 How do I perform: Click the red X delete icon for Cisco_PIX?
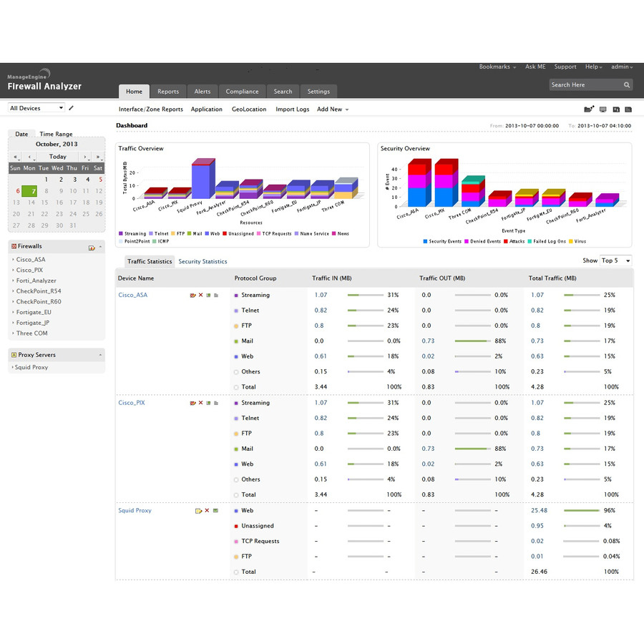click(200, 402)
